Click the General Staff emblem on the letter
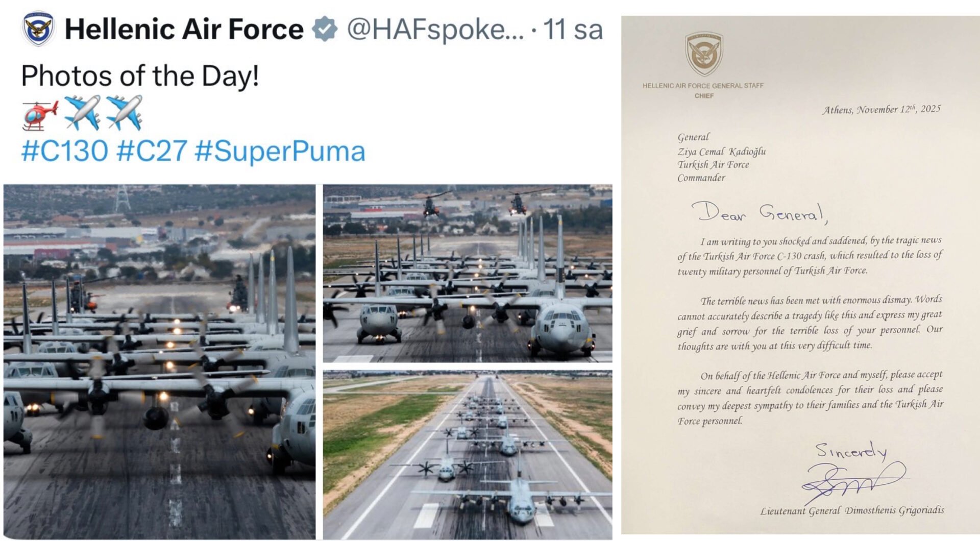Viewport: 980px width, 541px height. point(704,54)
